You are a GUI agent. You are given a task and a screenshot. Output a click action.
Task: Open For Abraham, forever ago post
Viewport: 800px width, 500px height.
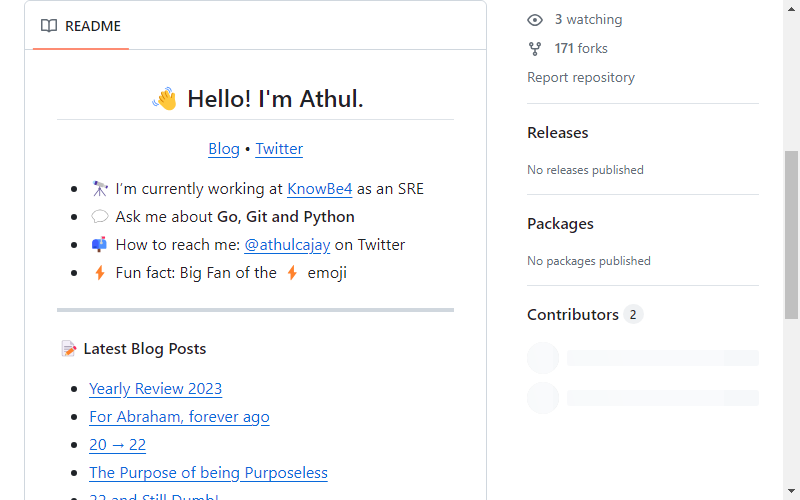[x=179, y=417]
